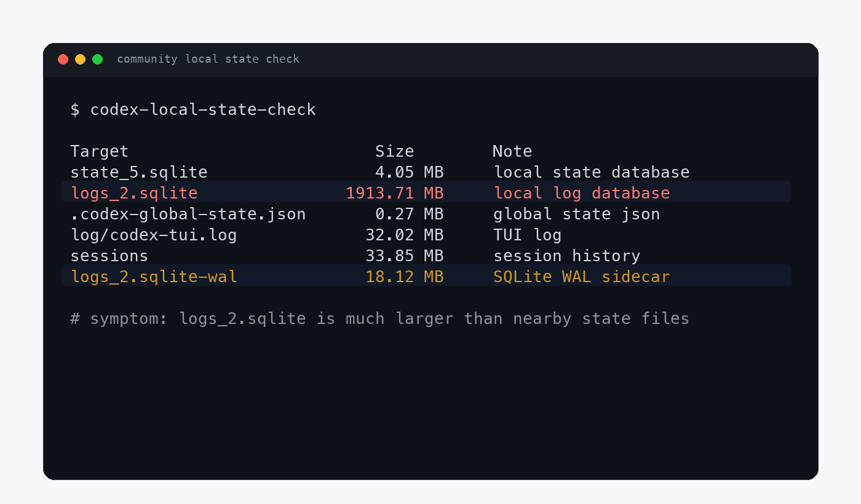This screenshot has width=861, height=504.
Task: Select the 'state_5.sqlite' file name
Action: pos(139,172)
